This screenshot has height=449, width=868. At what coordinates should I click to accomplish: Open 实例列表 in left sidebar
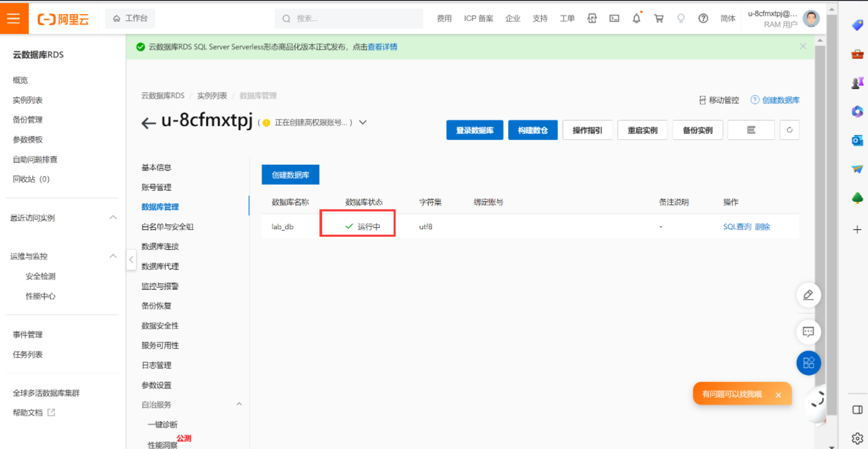(x=27, y=100)
